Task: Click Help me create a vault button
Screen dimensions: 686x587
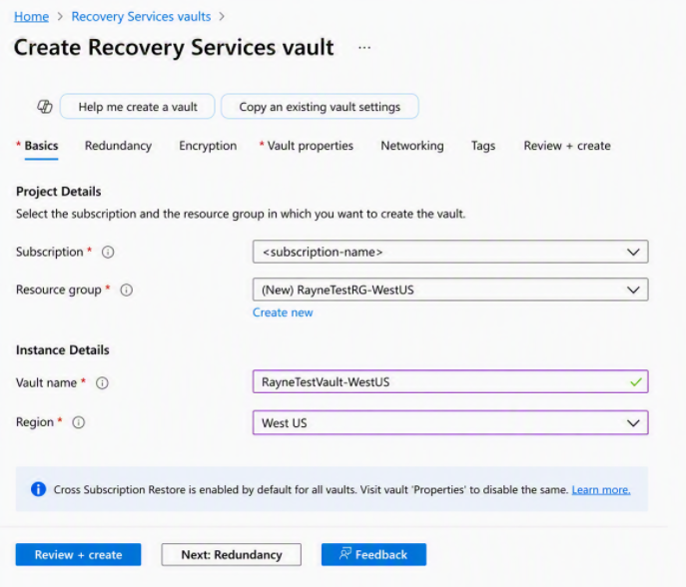Action: click(137, 106)
